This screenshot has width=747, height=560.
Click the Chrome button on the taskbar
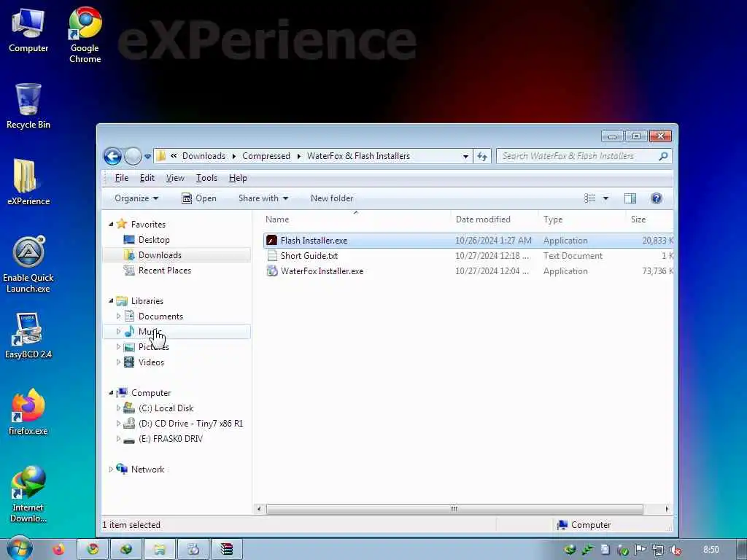tap(93, 550)
